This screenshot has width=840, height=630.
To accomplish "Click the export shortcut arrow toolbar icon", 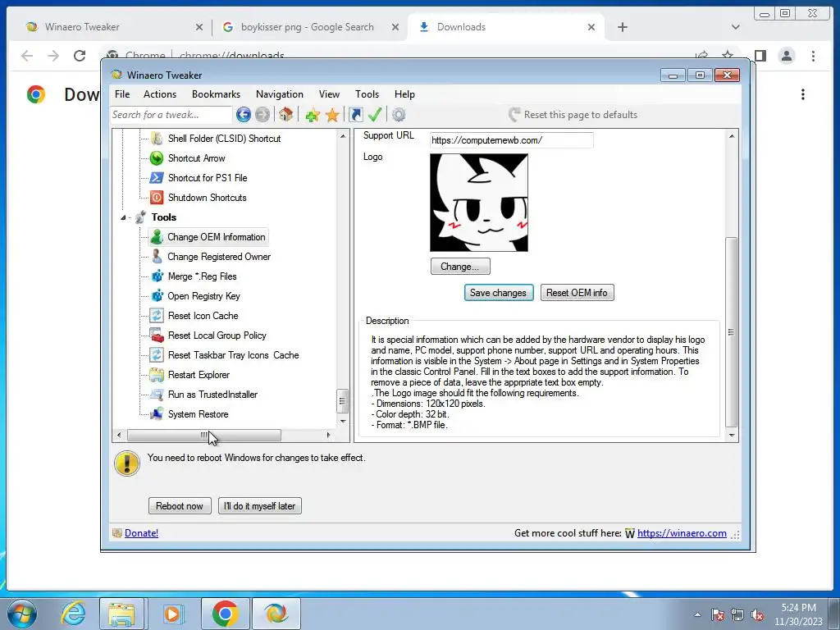I will [x=356, y=115].
